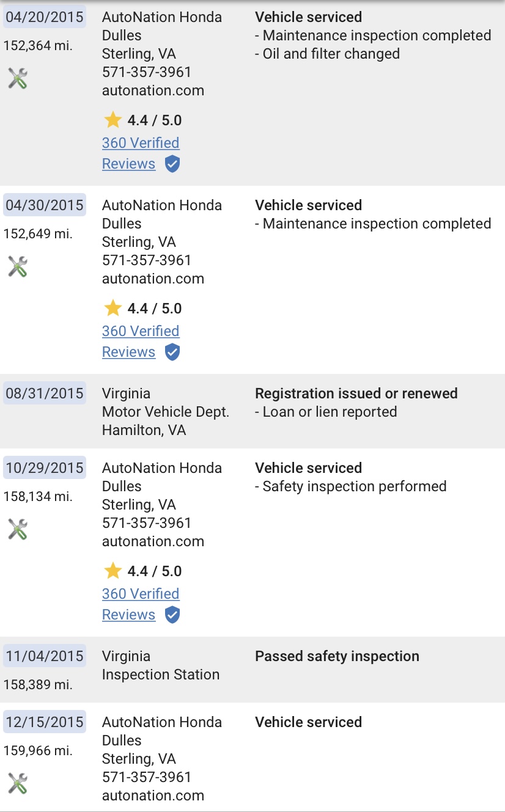Open 360 Verified Reviews link in 10/29/2015 entry
The height and width of the screenshot is (812, 505).
(141, 604)
